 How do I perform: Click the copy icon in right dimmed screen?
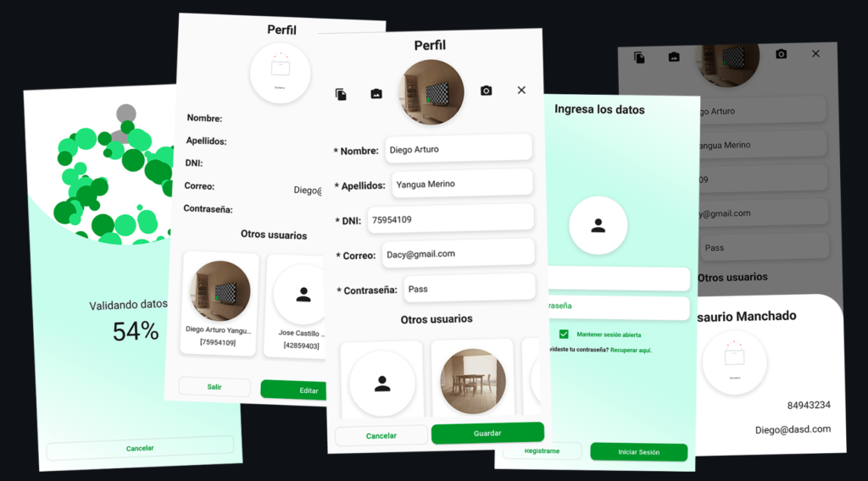(x=639, y=58)
